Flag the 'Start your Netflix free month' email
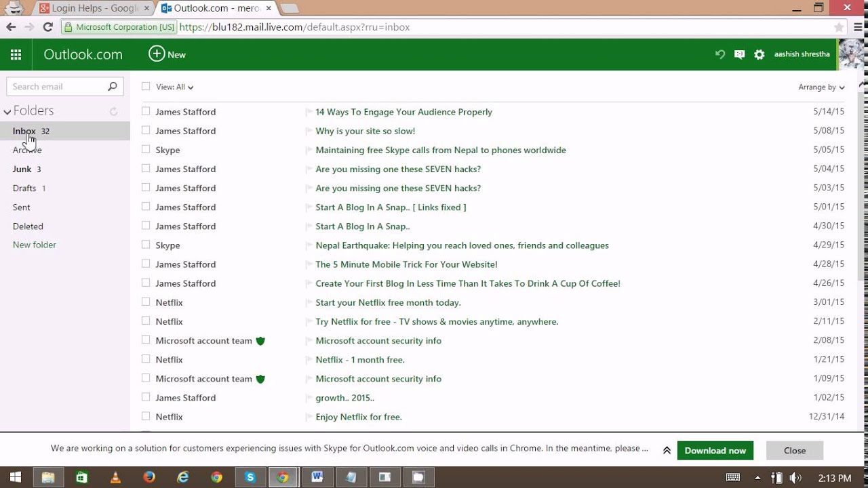The width and height of the screenshot is (868, 488). coord(309,302)
